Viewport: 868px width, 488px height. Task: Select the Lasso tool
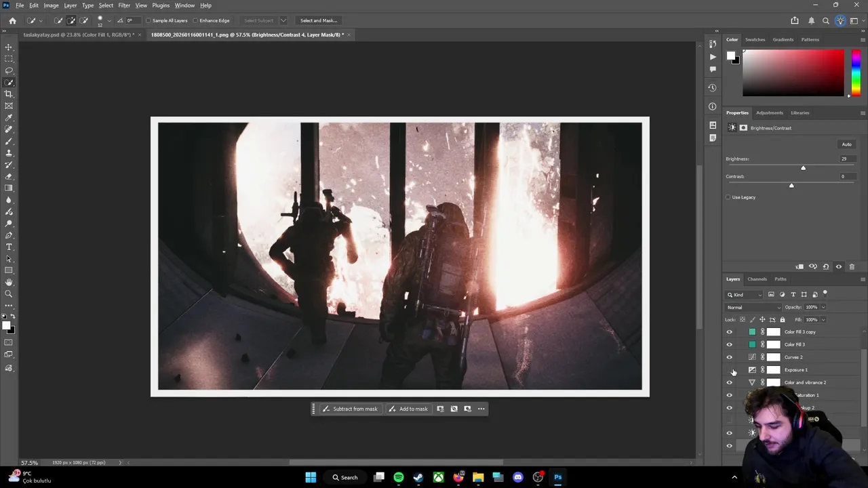coord(9,70)
